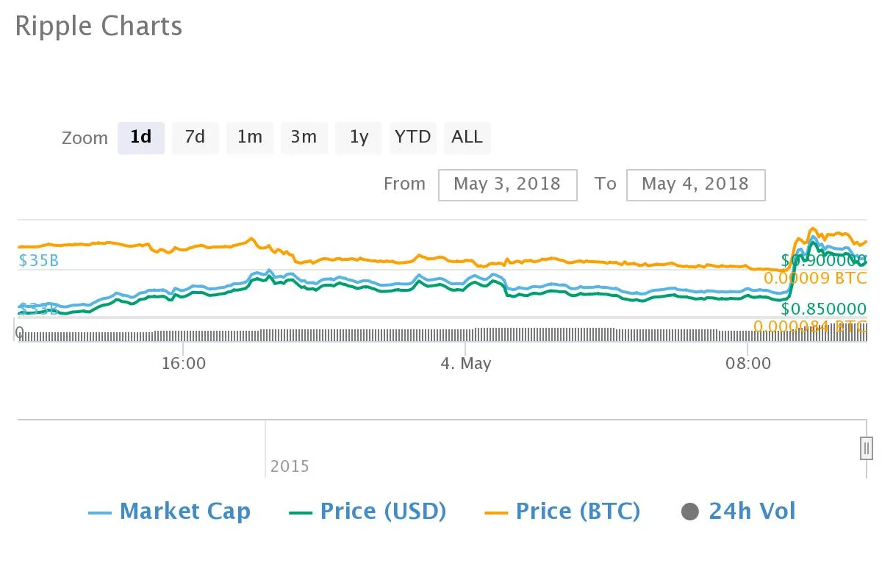Toggle the Price (USD) series legend
The image size is (882, 588).
tap(367, 511)
